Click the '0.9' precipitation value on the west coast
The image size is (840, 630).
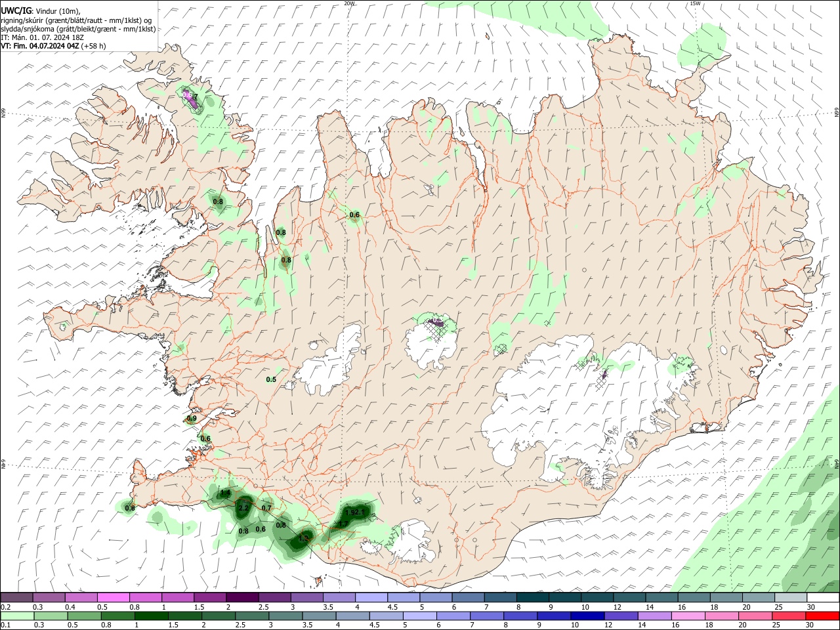tap(192, 418)
